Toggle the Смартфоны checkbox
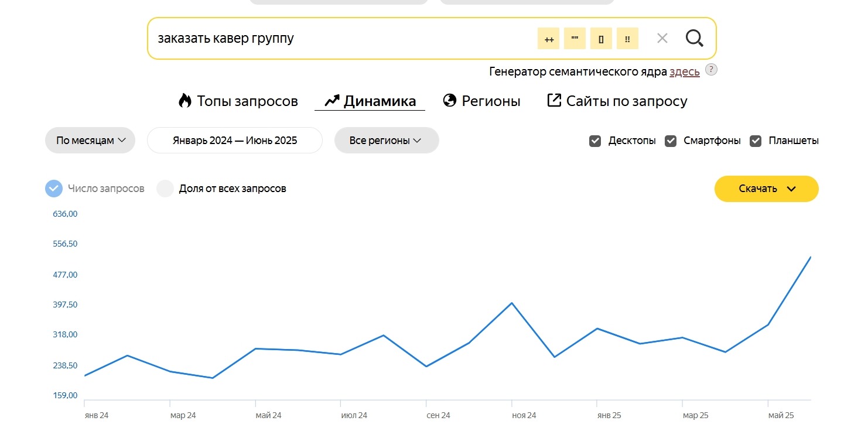Viewport: 868px width, 431px height. 671,141
